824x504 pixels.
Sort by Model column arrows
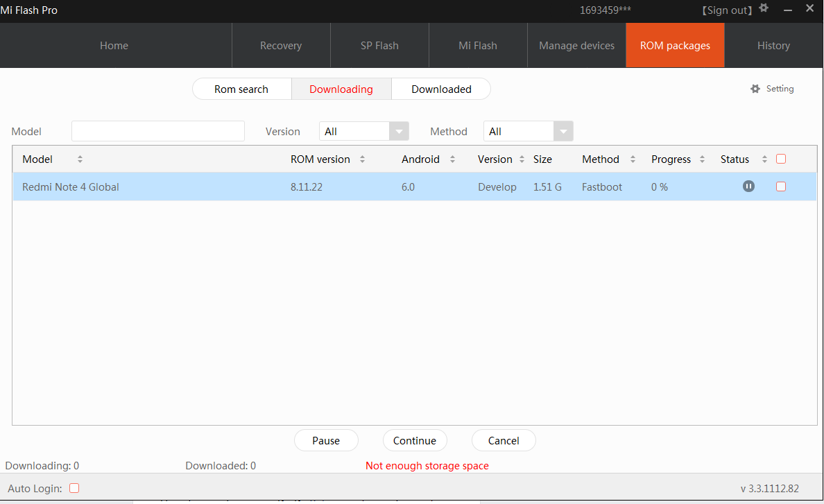tap(80, 159)
